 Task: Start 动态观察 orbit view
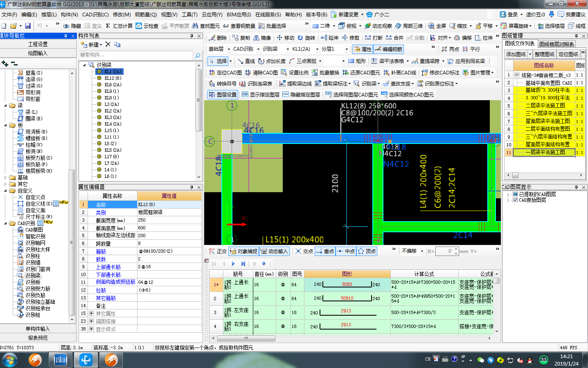point(378,26)
